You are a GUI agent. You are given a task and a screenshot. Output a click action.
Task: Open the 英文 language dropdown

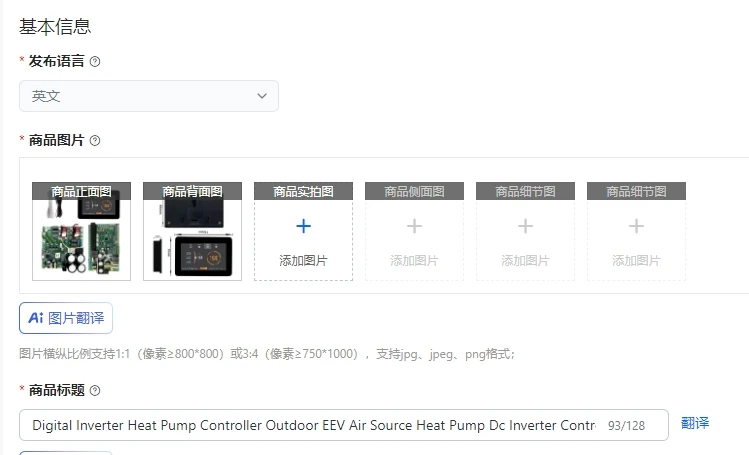[x=149, y=96]
